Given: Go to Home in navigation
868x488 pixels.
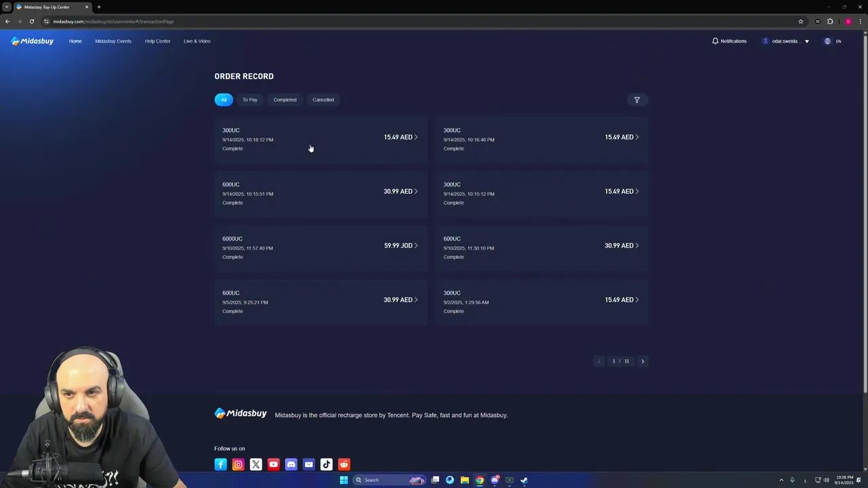Looking at the screenshot, I should pyautogui.click(x=75, y=41).
